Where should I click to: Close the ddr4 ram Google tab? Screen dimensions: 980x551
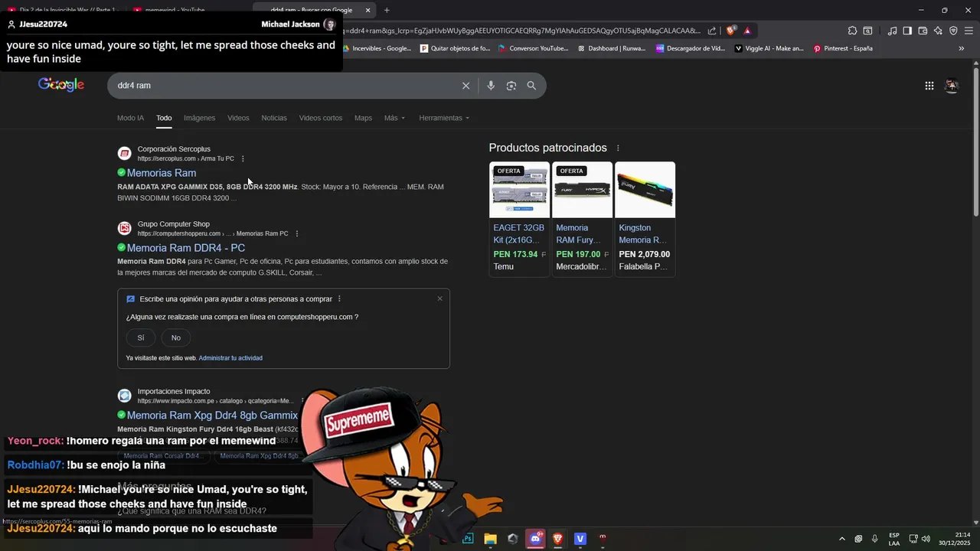pos(367,10)
